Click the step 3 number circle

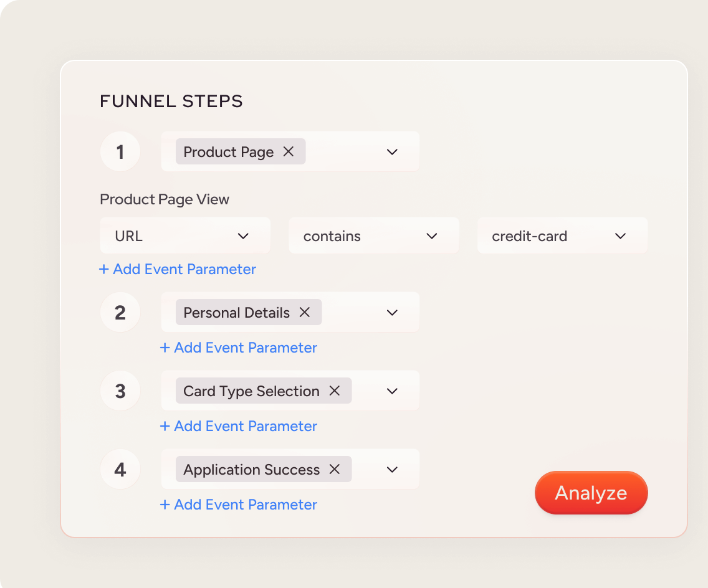(120, 391)
